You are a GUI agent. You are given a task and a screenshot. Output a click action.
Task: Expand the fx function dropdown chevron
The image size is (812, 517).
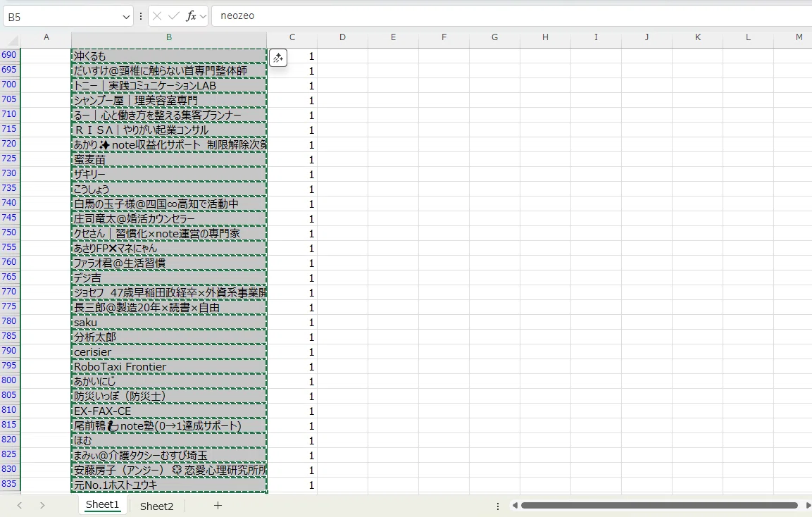coord(203,17)
